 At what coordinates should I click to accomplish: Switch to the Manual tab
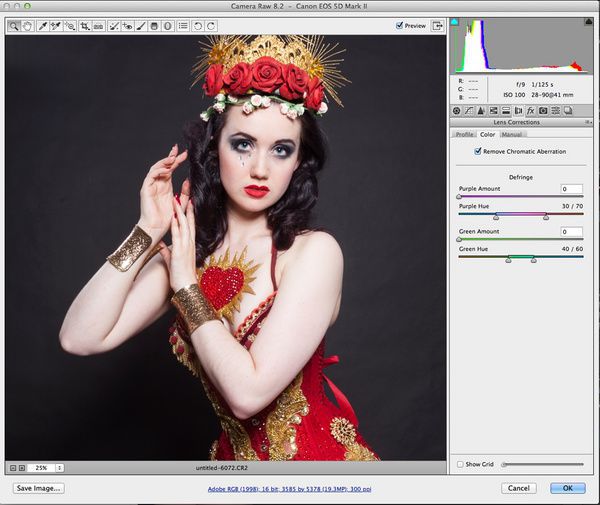click(512, 133)
